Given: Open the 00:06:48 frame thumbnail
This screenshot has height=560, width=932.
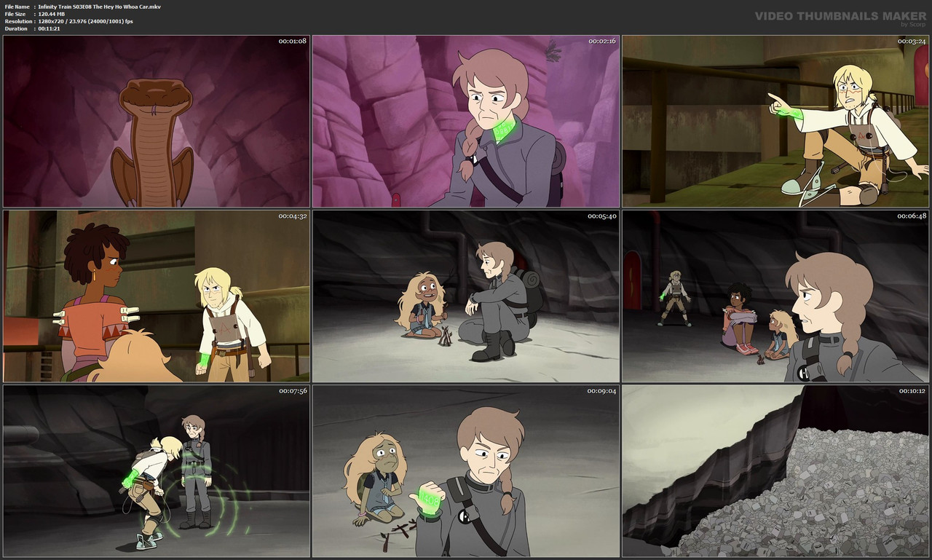Looking at the screenshot, I should click(x=775, y=296).
